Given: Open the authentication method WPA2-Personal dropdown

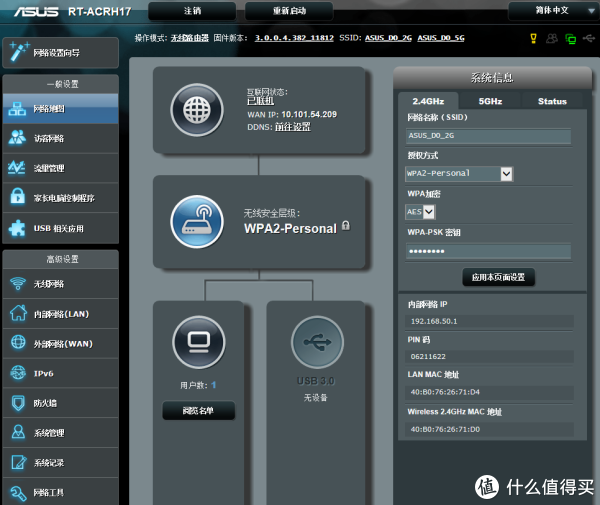Looking at the screenshot, I should coord(459,174).
